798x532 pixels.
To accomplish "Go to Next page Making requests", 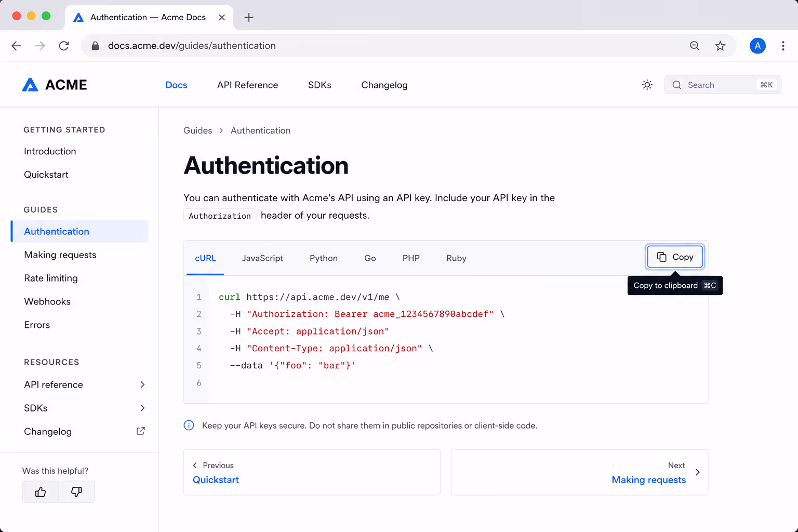I will (x=579, y=472).
